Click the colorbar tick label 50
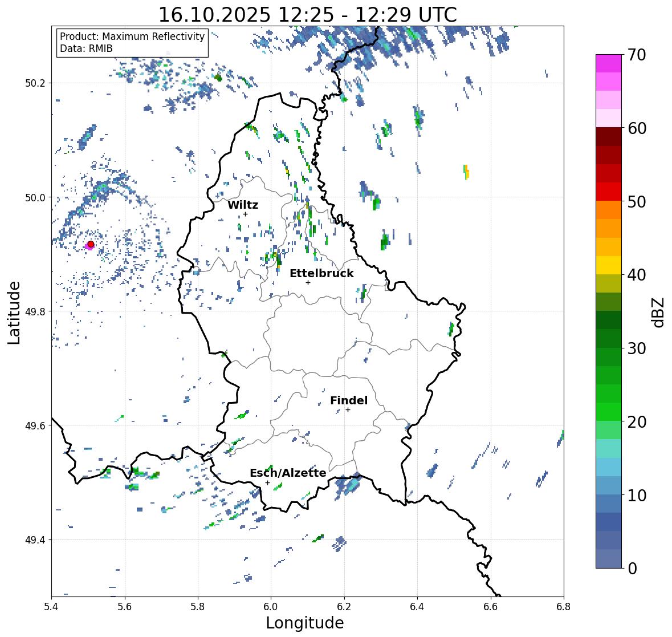This screenshot has width=672, height=637. (x=637, y=201)
